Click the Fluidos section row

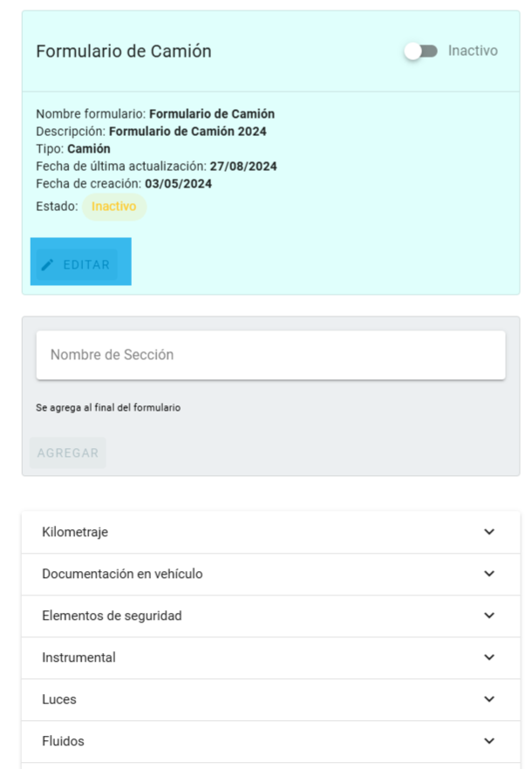[x=262, y=741]
